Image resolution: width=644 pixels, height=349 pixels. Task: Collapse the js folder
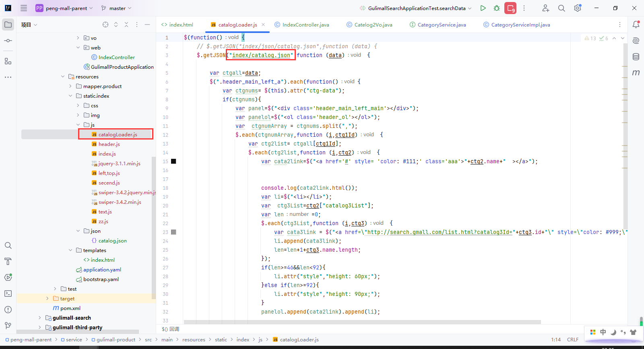(78, 125)
